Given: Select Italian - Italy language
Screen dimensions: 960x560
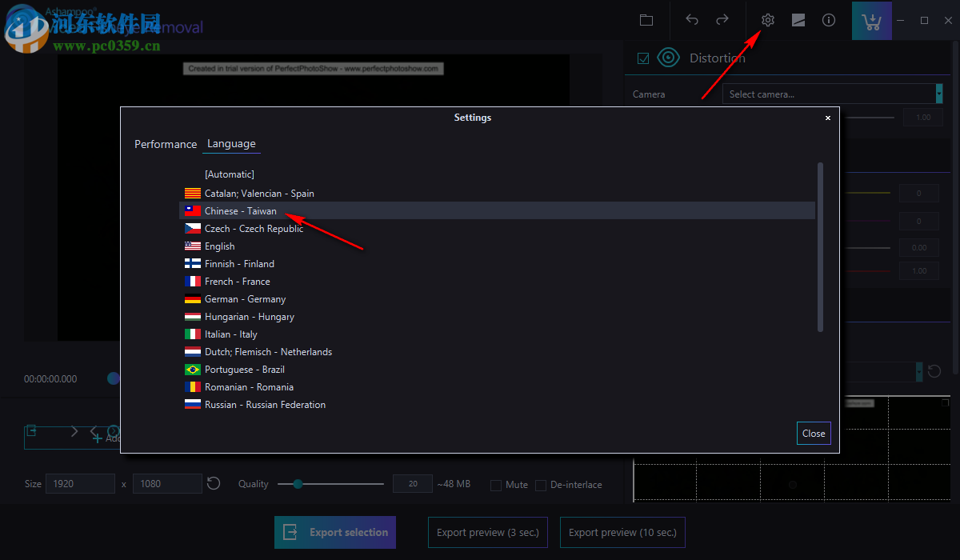Looking at the screenshot, I should click(497, 334).
